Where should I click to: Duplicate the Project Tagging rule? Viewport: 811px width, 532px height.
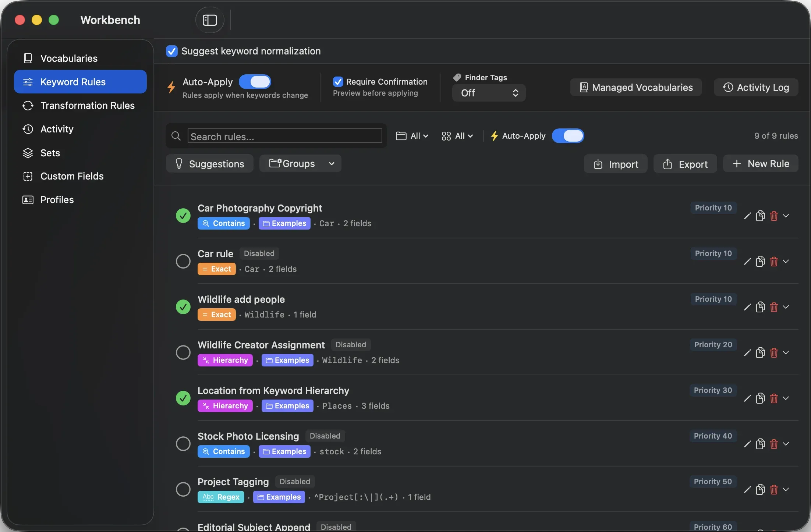761,490
